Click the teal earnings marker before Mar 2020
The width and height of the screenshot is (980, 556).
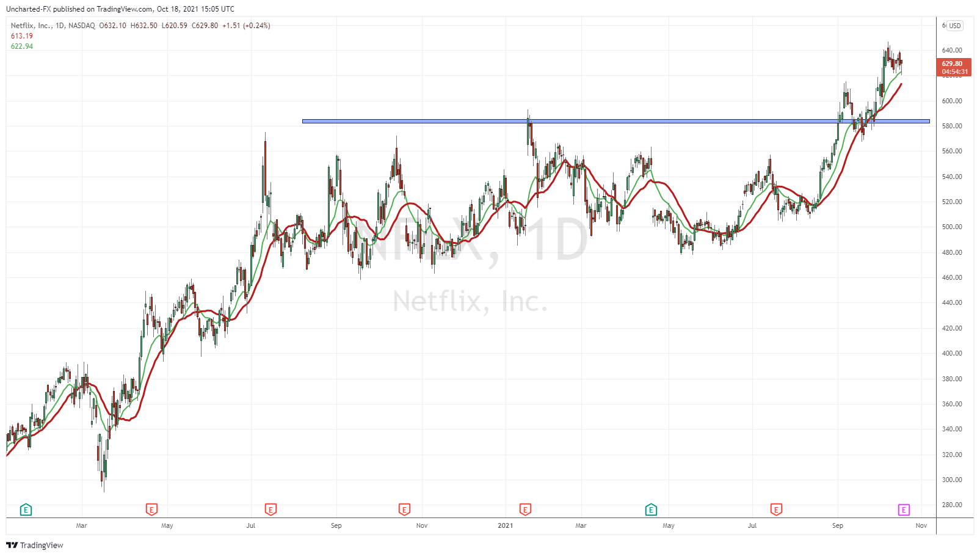[x=26, y=510]
